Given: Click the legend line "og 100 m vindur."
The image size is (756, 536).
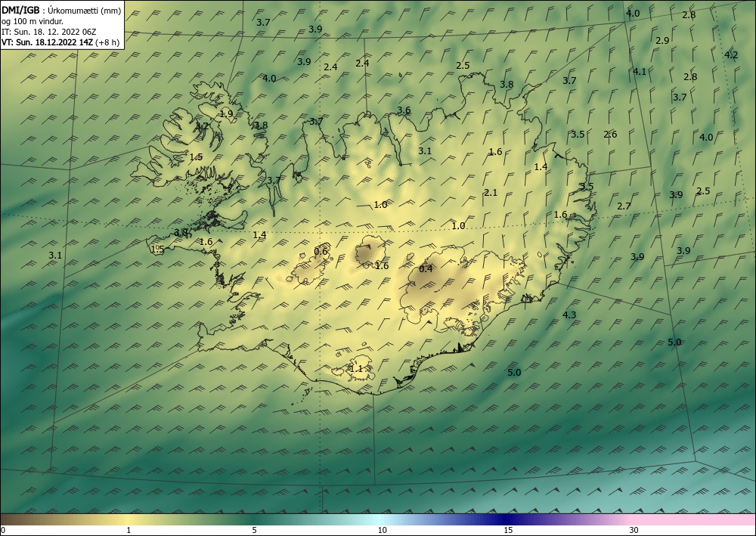Looking at the screenshot, I should (x=33, y=21).
